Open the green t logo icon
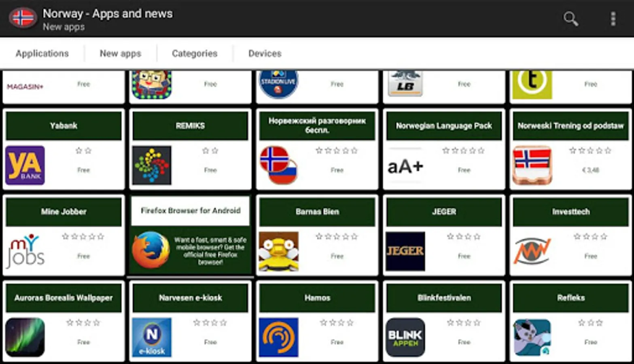 click(x=532, y=85)
